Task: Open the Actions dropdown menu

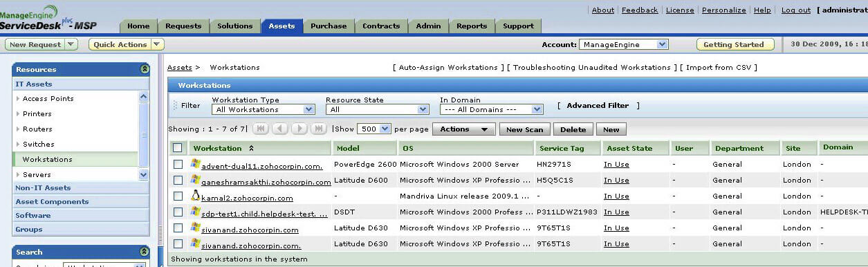Action: pyautogui.click(x=464, y=129)
